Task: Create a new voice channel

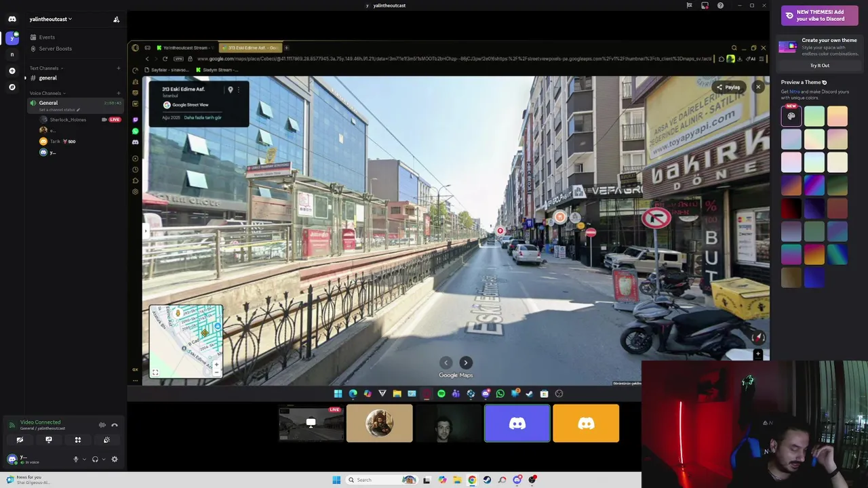Action: click(x=119, y=93)
